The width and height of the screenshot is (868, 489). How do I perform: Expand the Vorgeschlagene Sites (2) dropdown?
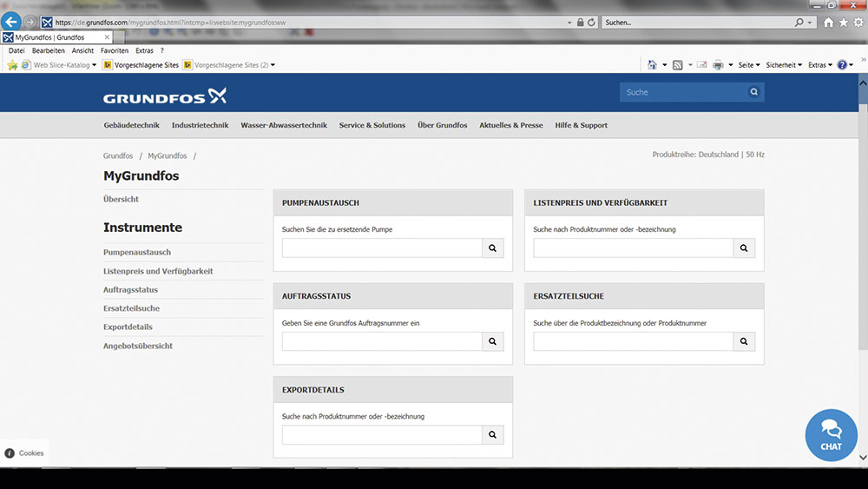click(x=273, y=65)
